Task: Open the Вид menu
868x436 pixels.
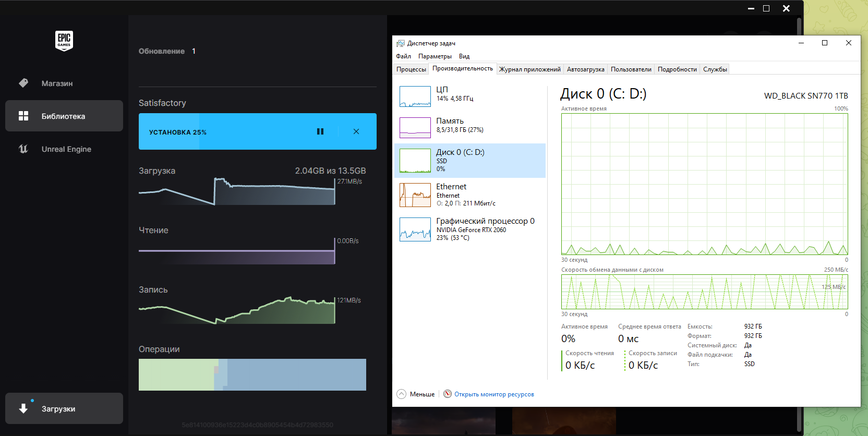Action: 464,56
